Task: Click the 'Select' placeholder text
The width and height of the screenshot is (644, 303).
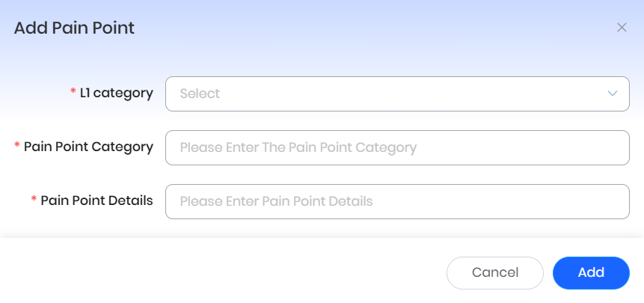Action: (200, 94)
